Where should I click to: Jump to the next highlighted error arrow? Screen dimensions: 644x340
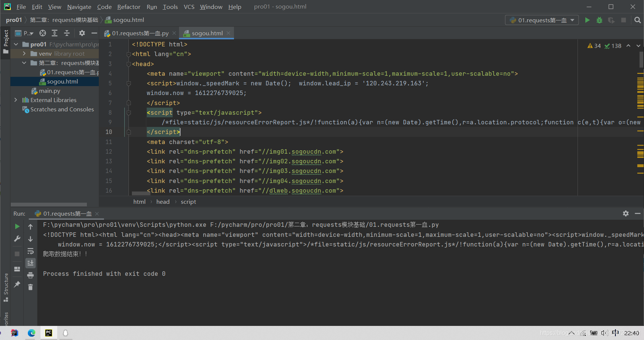coord(638,46)
